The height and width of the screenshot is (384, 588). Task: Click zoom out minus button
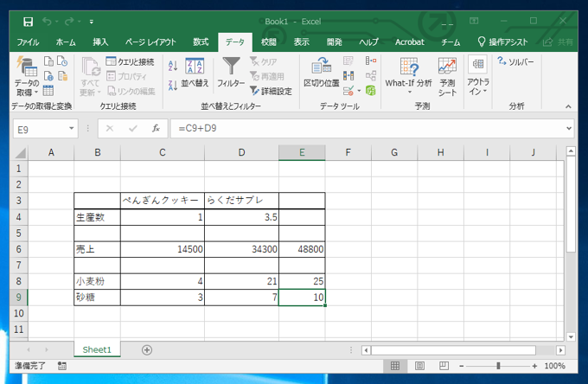pos(461,366)
